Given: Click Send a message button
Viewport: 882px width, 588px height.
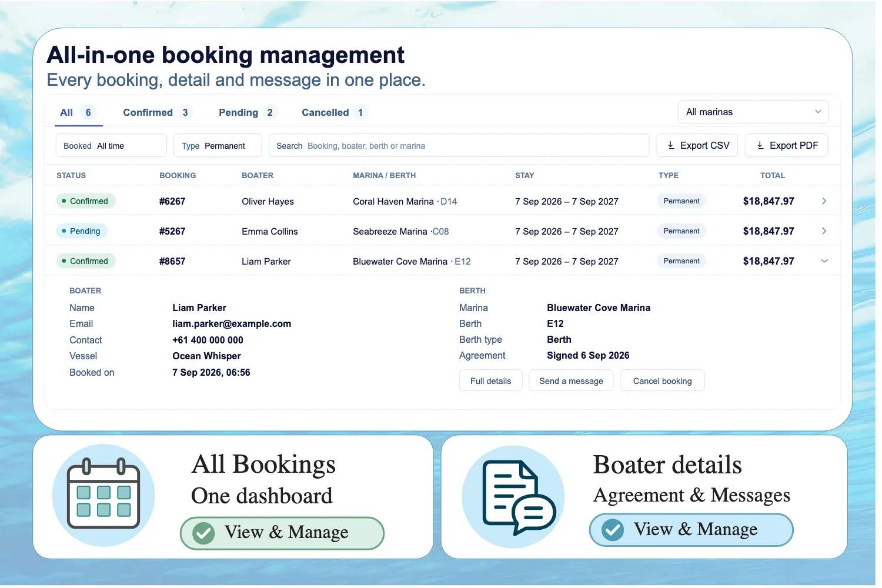Looking at the screenshot, I should coord(572,381).
